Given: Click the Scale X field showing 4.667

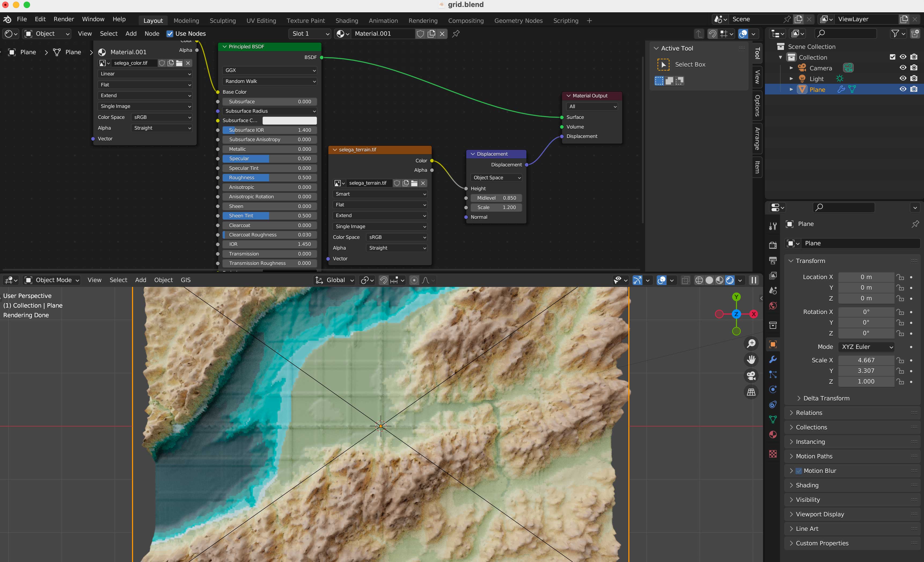Looking at the screenshot, I should pyautogui.click(x=866, y=360).
